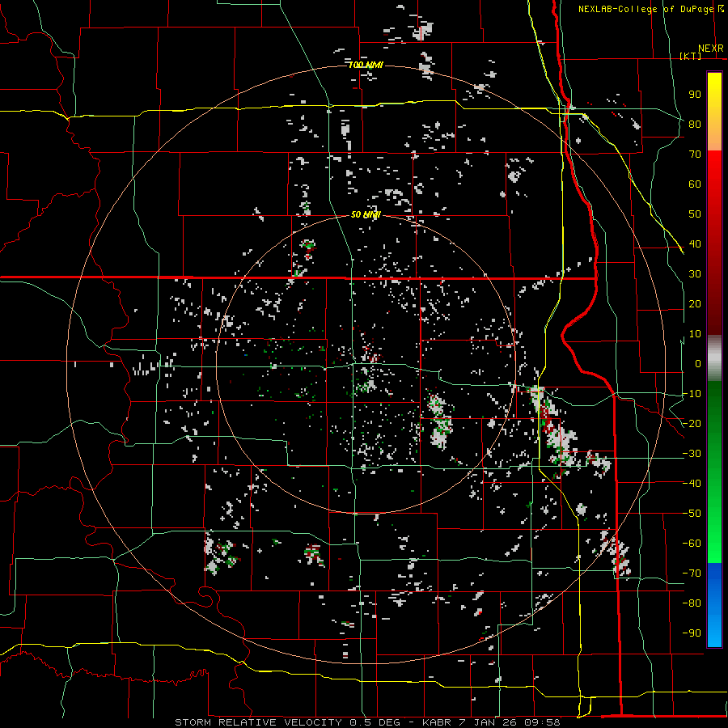Click the -80 value on velocity scale
The width and height of the screenshot is (728, 728).
(x=692, y=603)
